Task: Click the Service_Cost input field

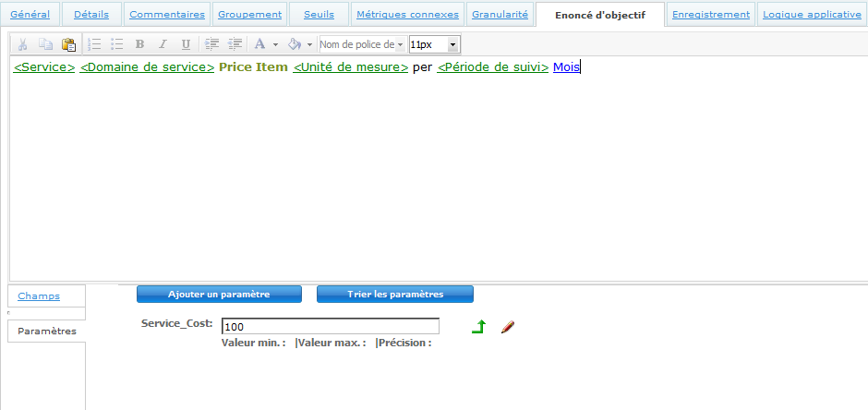Action: [x=331, y=327]
